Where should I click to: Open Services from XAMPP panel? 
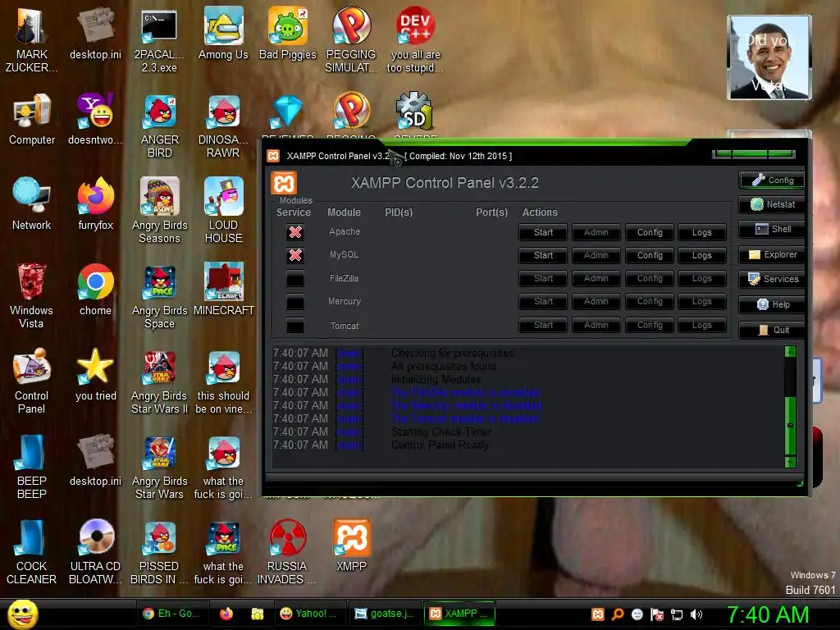click(x=772, y=279)
